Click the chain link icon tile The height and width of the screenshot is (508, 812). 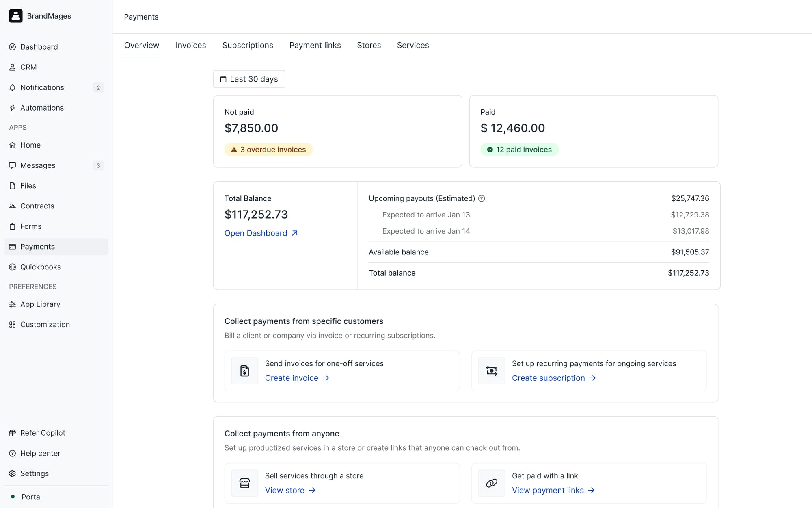(x=491, y=483)
